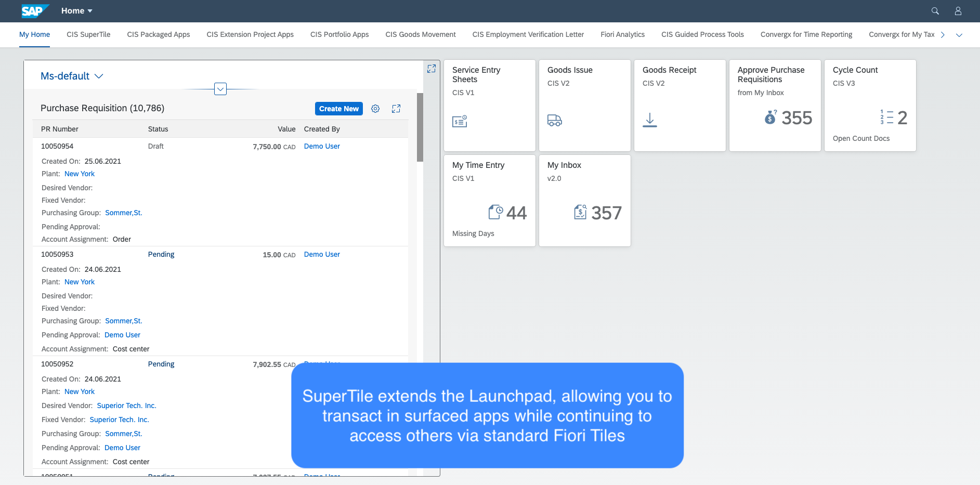Switch to the CIS SuperTile tab
Viewport: 980px width, 485px height.
tap(88, 34)
